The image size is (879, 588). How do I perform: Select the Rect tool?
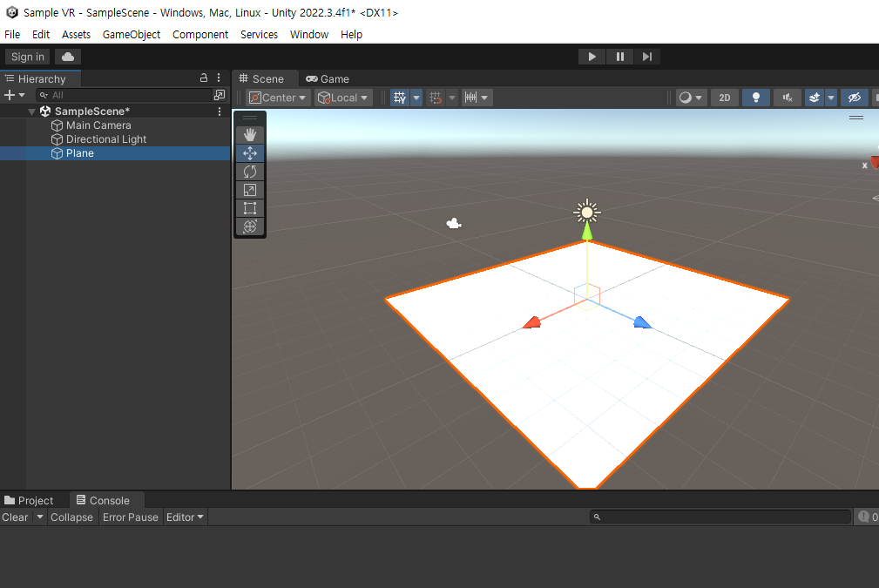point(250,208)
